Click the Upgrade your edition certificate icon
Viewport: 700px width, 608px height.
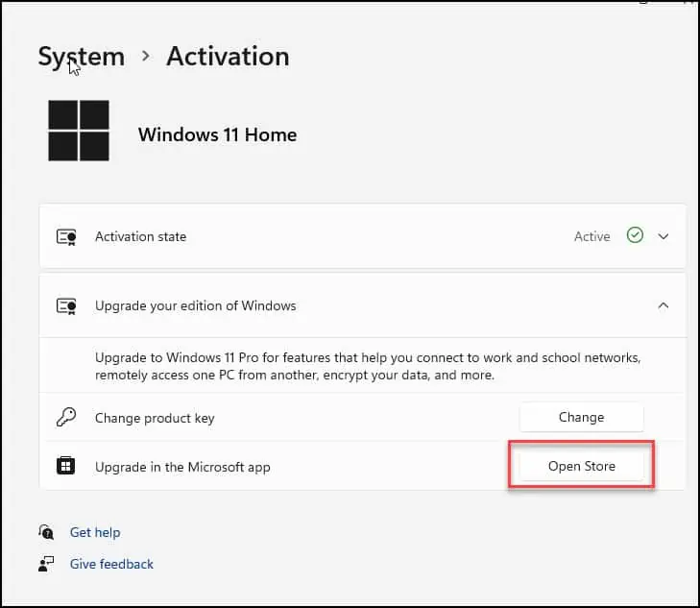click(x=66, y=306)
